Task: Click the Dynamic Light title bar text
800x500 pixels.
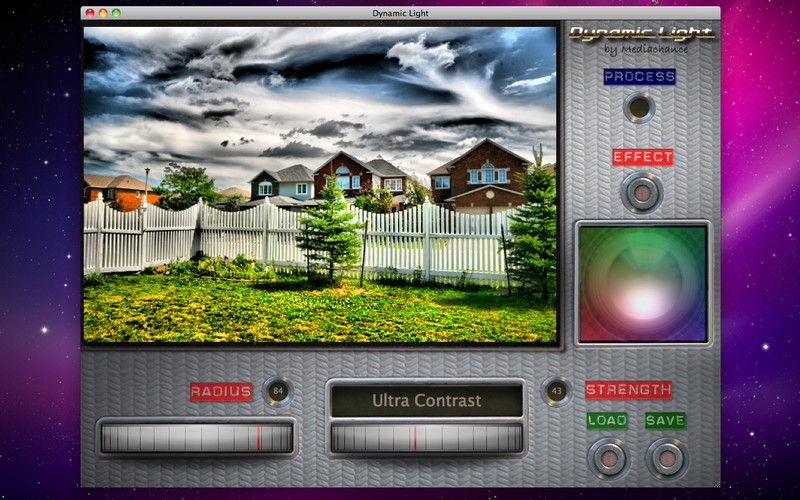Action: 401,13
